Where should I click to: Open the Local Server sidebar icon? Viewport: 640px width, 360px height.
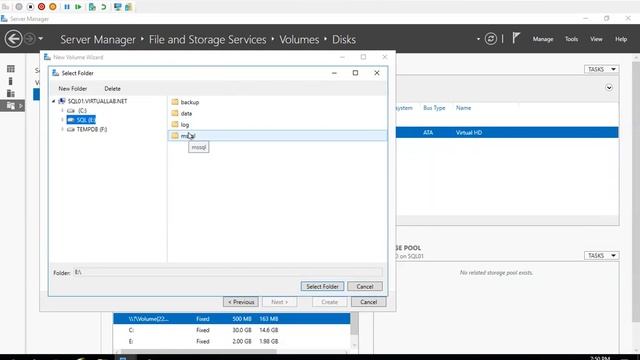pyautogui.click(x=11, y=81)
